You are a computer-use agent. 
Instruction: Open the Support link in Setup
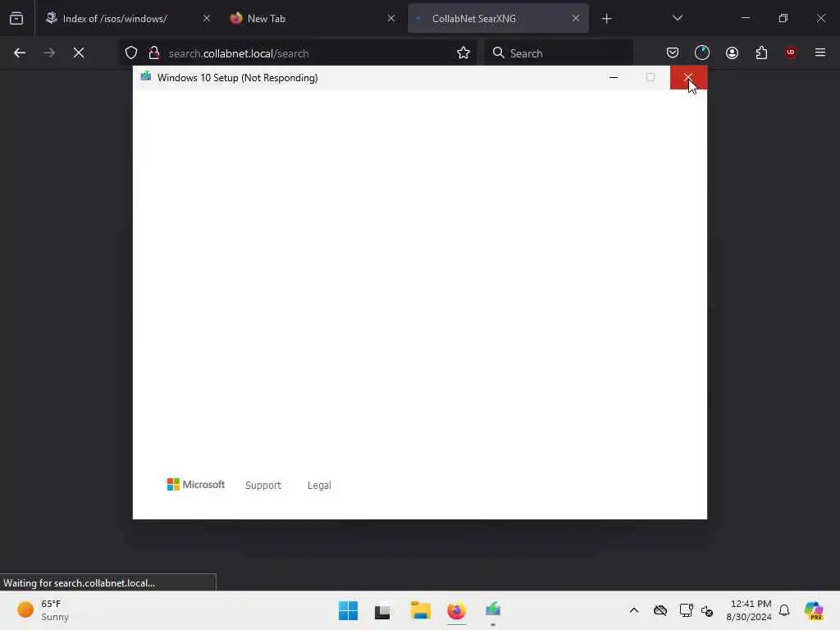[263, 486]
